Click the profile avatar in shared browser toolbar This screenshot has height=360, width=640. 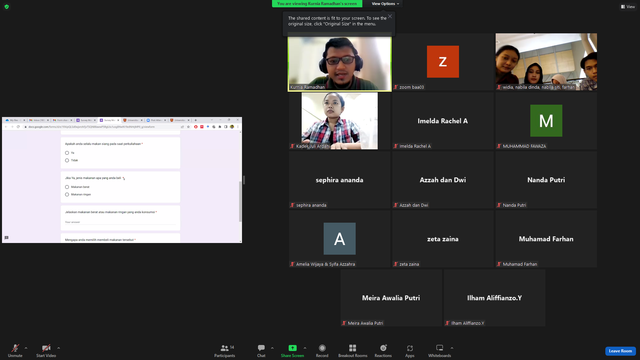[232, 127]
